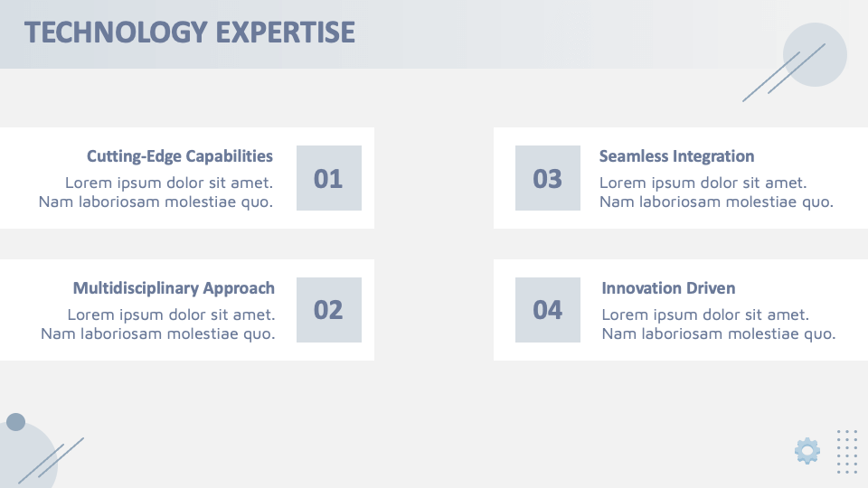
Task: Click the Multidisciplinary Approach heading
Action: tap(174, 288)
